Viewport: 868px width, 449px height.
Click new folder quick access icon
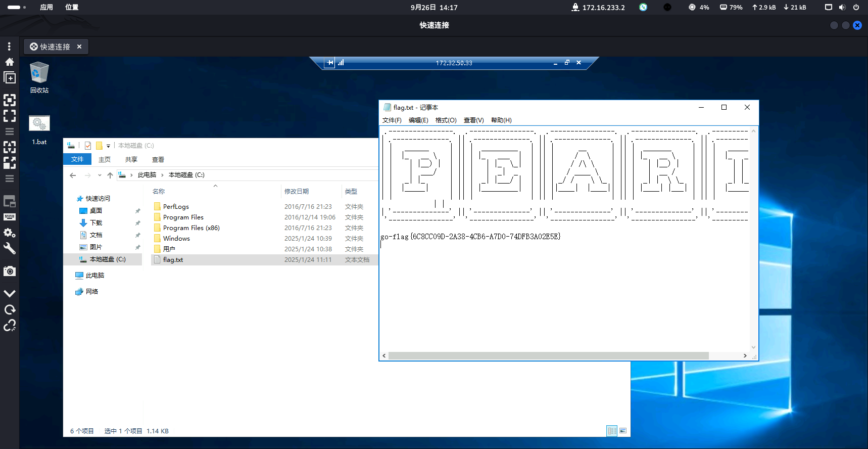coord(99,146)
